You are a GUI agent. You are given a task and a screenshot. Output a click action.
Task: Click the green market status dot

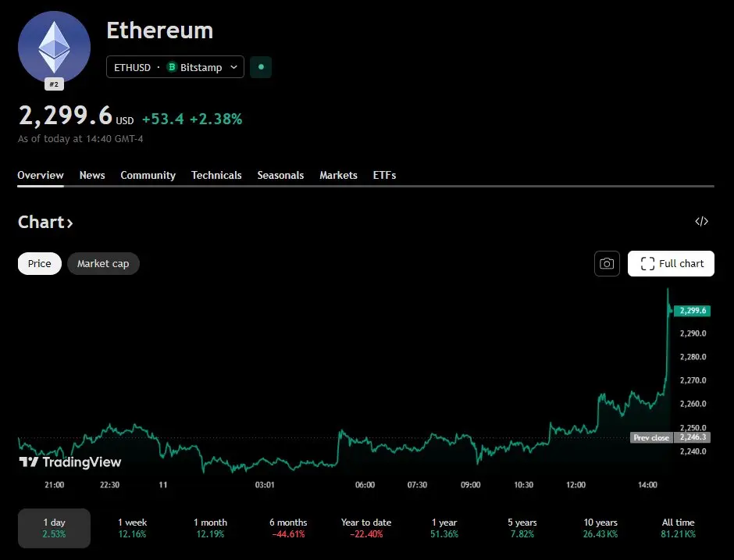point(261,67)
